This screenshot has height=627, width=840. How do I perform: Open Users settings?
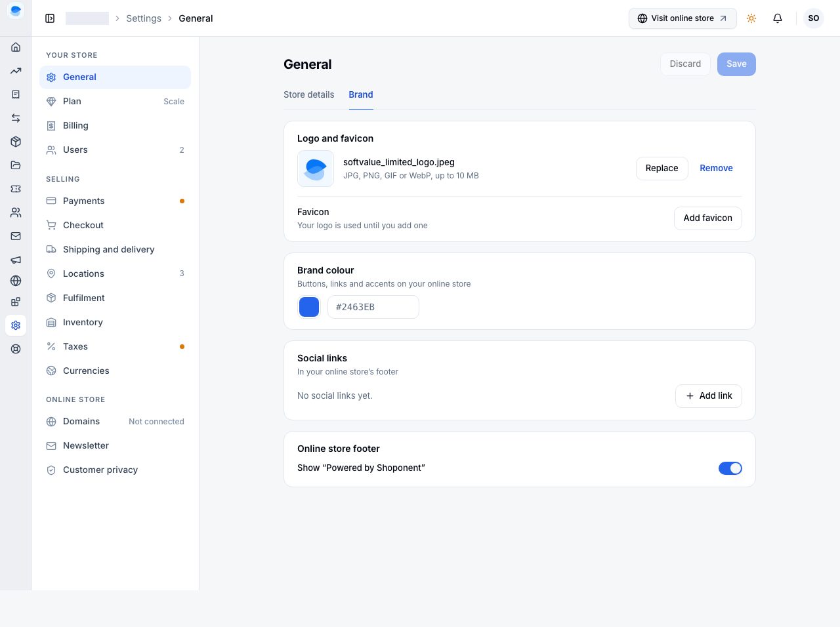(115, 150)
